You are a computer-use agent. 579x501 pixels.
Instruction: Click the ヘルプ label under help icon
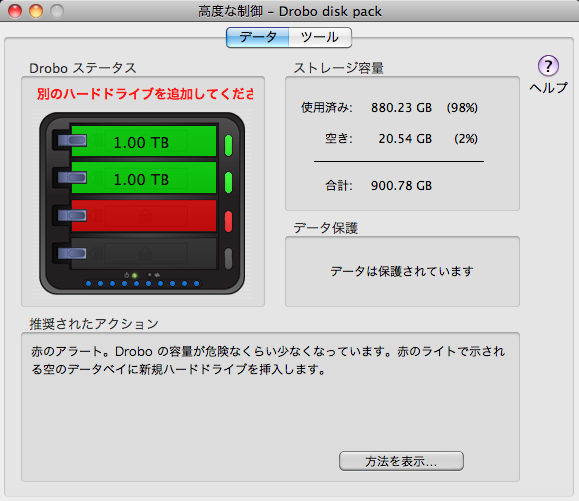[x=548, y=88]
